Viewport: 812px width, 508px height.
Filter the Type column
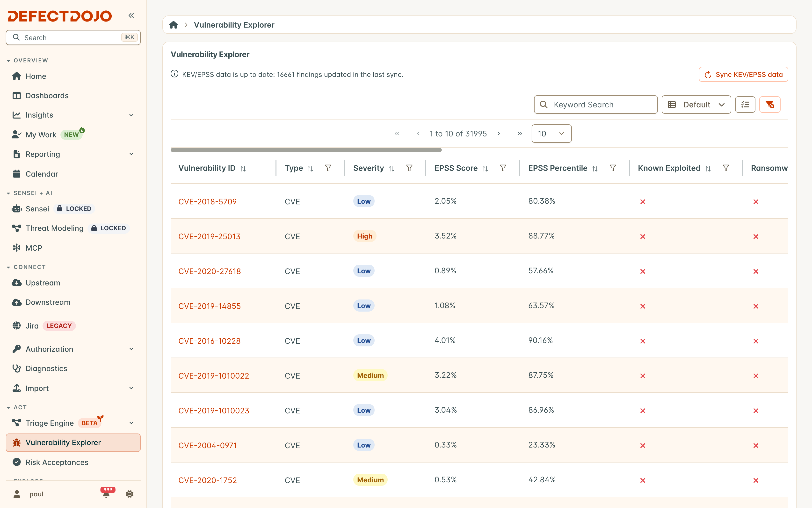tap(328, 168)
